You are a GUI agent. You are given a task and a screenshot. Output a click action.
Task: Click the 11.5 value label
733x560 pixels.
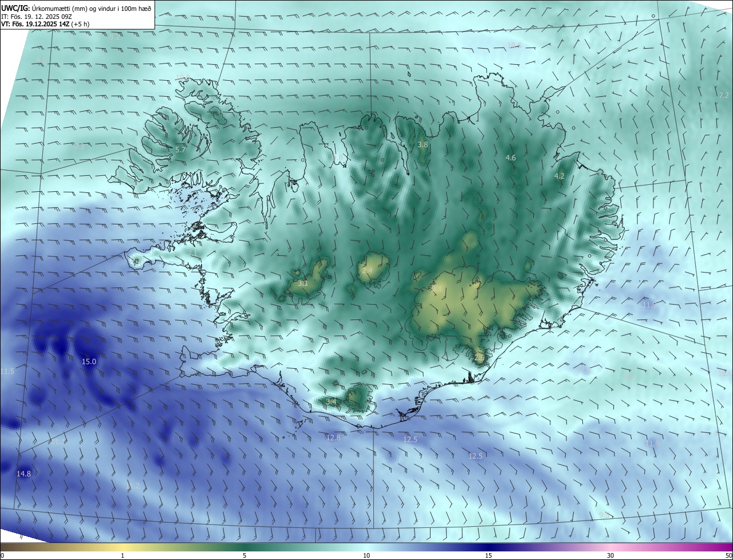(7, 372)
